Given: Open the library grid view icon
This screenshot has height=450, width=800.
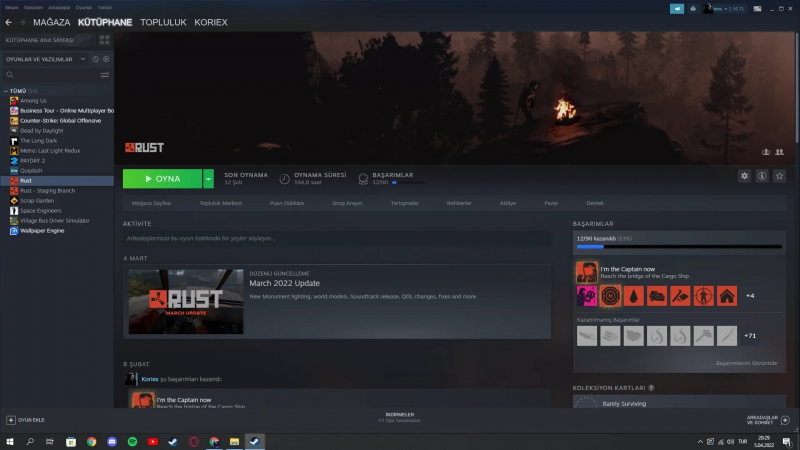Looking at the screenshot, I should pos(105,40).
